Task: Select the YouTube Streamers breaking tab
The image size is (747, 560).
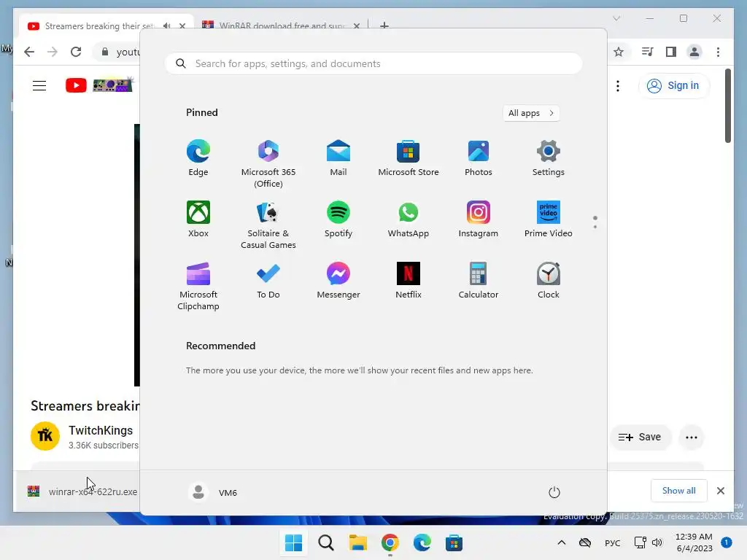Action: tap(99, 26)
